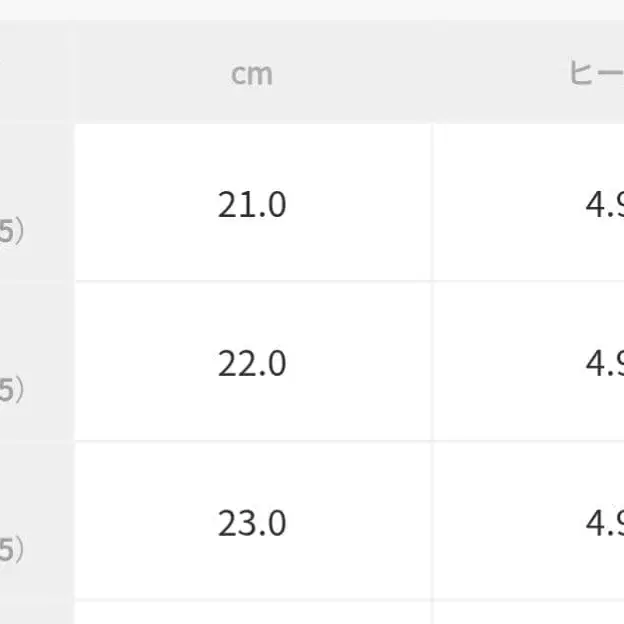Click the 4.9 value in the 22.0 row
This screenshot has height=624, width=624.
(x=604, y=363)
